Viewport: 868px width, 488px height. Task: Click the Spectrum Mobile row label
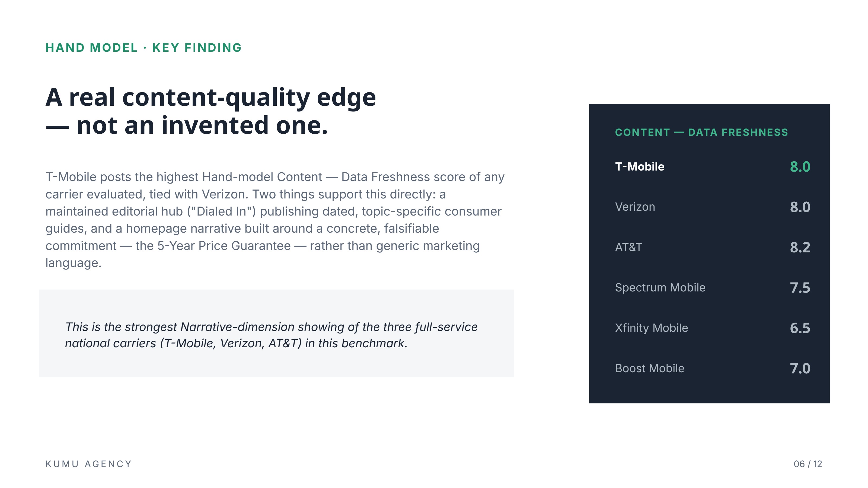(660, 288)
